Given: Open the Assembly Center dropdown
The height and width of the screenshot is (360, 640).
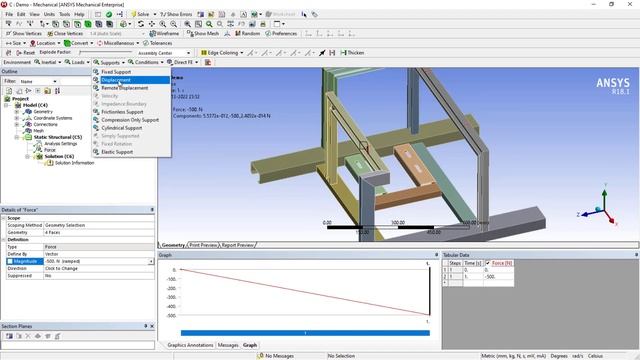Looking at the screenshot, I should click(x=164, y=53).
